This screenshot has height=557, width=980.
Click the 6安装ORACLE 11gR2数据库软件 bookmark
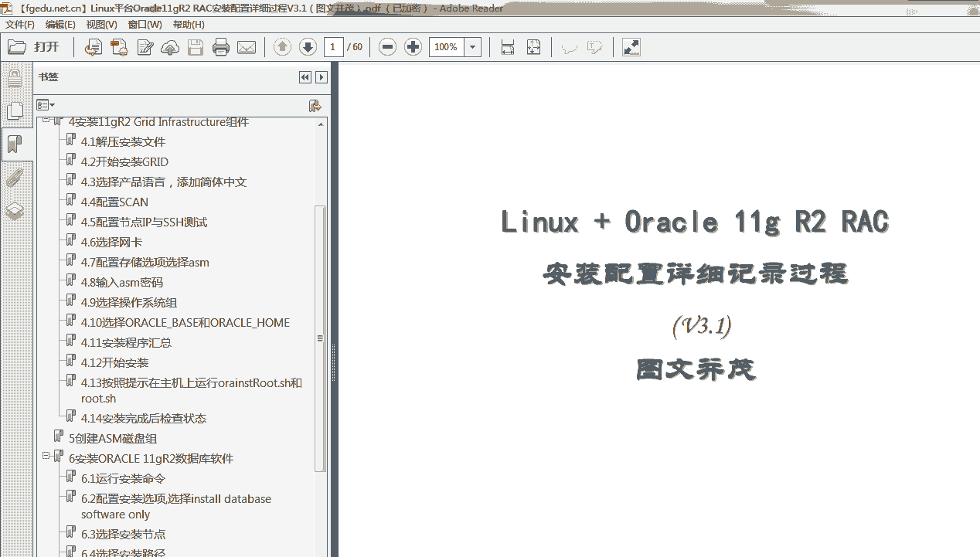pyautogui.click(x=151, y=459)
